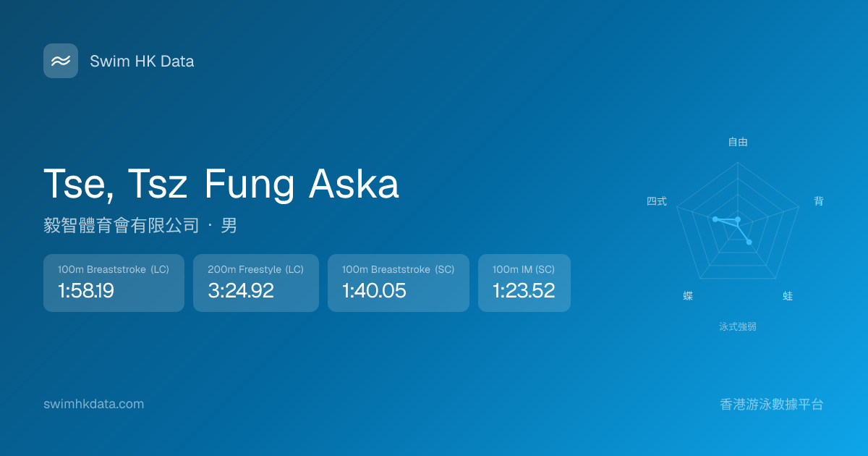The height and width of the screenshot is (456, 868).
Task: Click the 男 gender label
Action: pos(229,226)
